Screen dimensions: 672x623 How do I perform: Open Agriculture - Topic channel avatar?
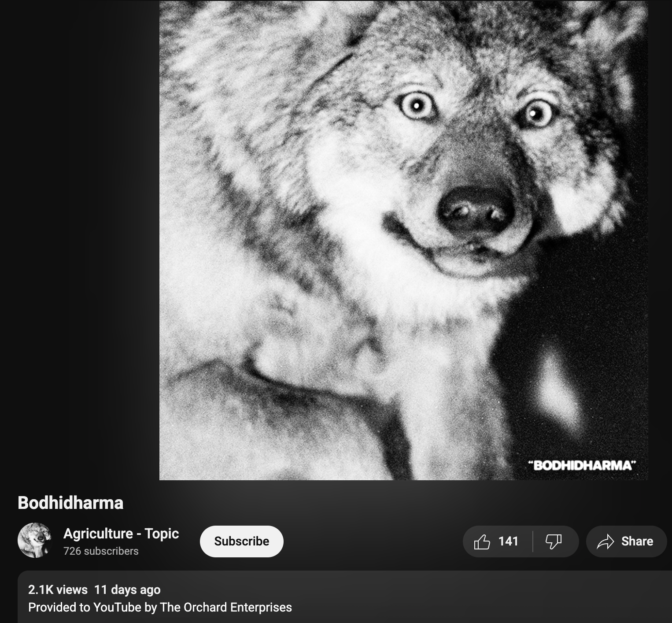tap(35, 541)
